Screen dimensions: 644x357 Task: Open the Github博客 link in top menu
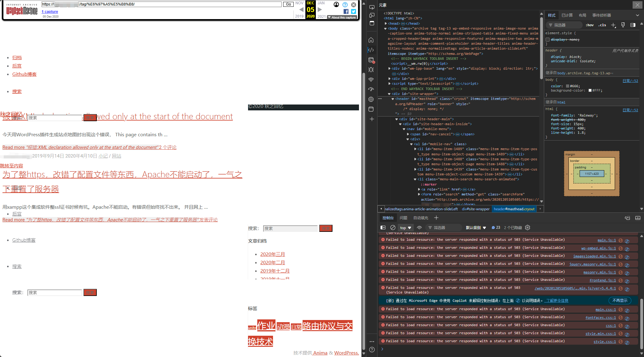coord(24,74)
